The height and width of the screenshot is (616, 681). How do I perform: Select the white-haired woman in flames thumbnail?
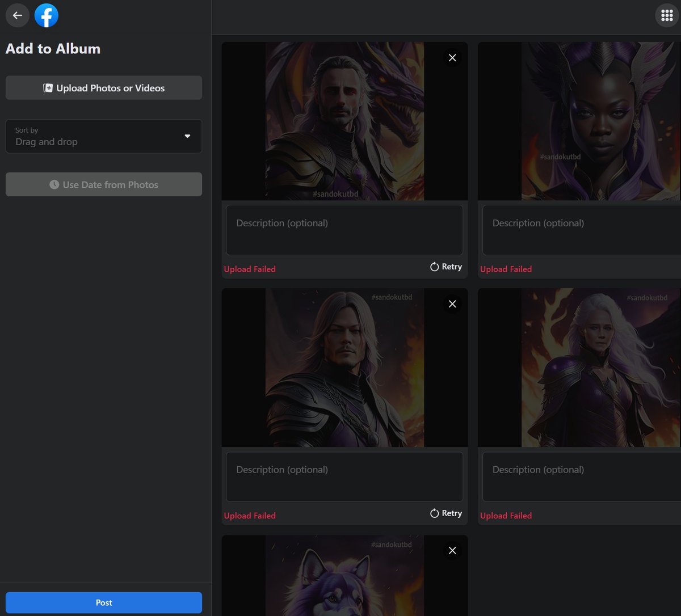[x=579, y=368]
